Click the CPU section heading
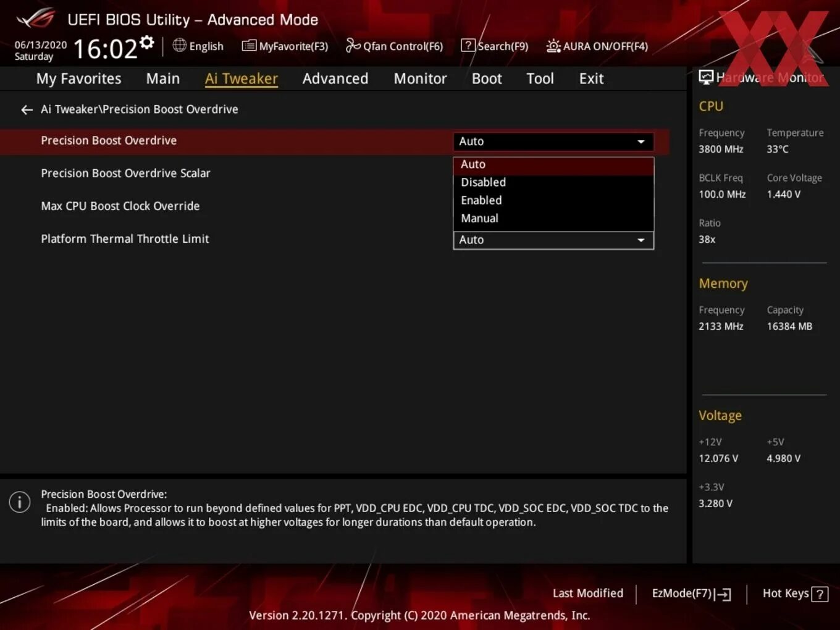Viewport: 840px width, 630px height. [711, 106]
